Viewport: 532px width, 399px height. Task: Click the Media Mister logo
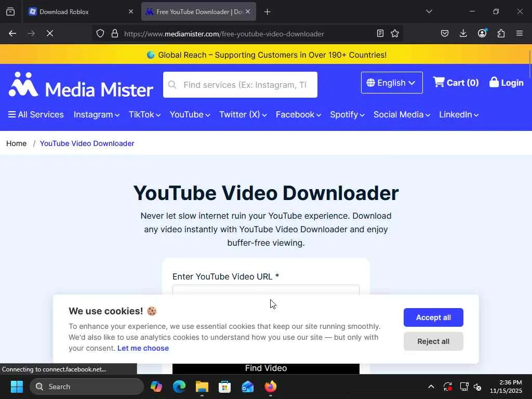[x=81, y=85]
